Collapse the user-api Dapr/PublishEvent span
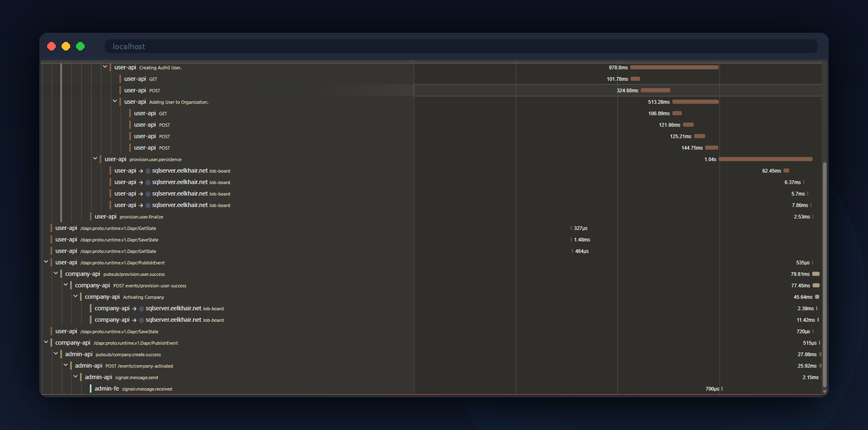The width and height of the screenshot is (868, 430). coord(46,262)
